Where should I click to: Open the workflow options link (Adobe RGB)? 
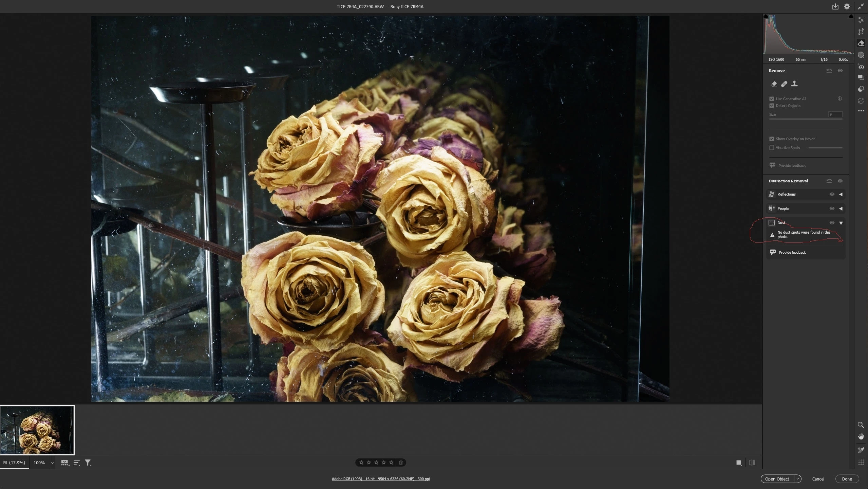(x=380, y=479)
